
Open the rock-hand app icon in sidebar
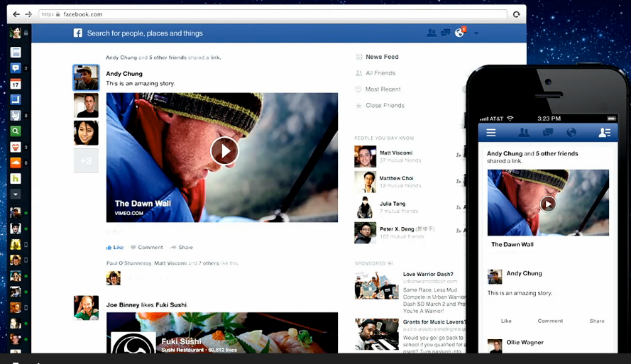(16, 116)
